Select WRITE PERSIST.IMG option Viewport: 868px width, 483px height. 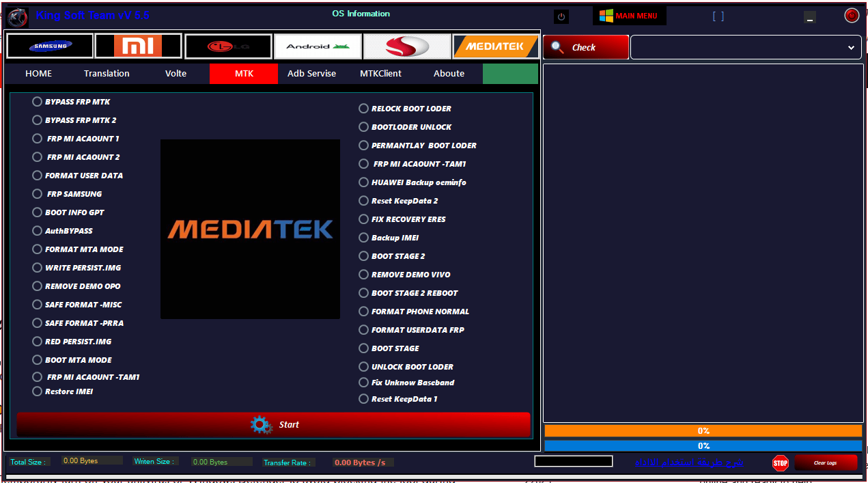coord(76,268)
